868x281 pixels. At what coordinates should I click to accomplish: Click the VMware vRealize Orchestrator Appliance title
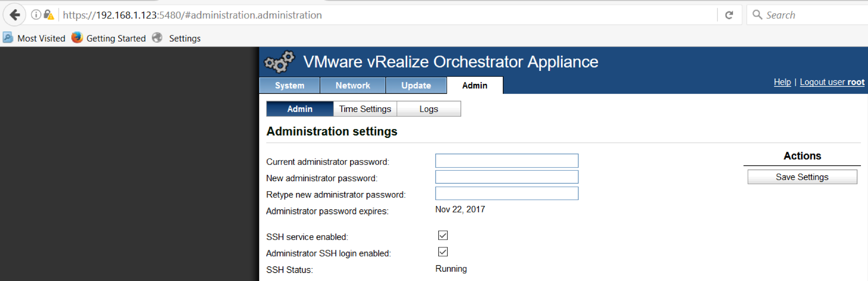[x=451, y=62]
